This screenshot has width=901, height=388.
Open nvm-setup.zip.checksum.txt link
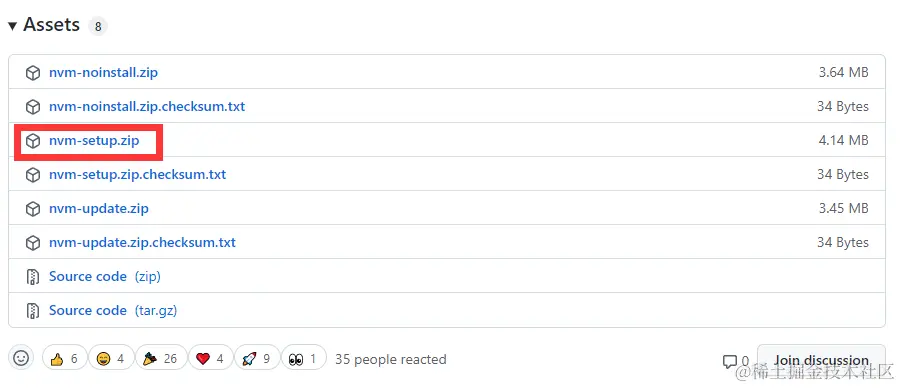[x=138, y=175]
